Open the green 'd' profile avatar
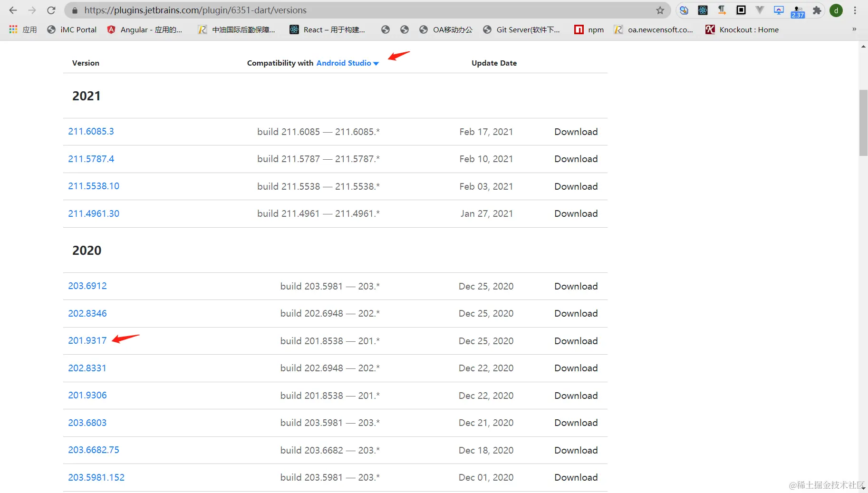868x493 pixels. (x=836, y=10)
